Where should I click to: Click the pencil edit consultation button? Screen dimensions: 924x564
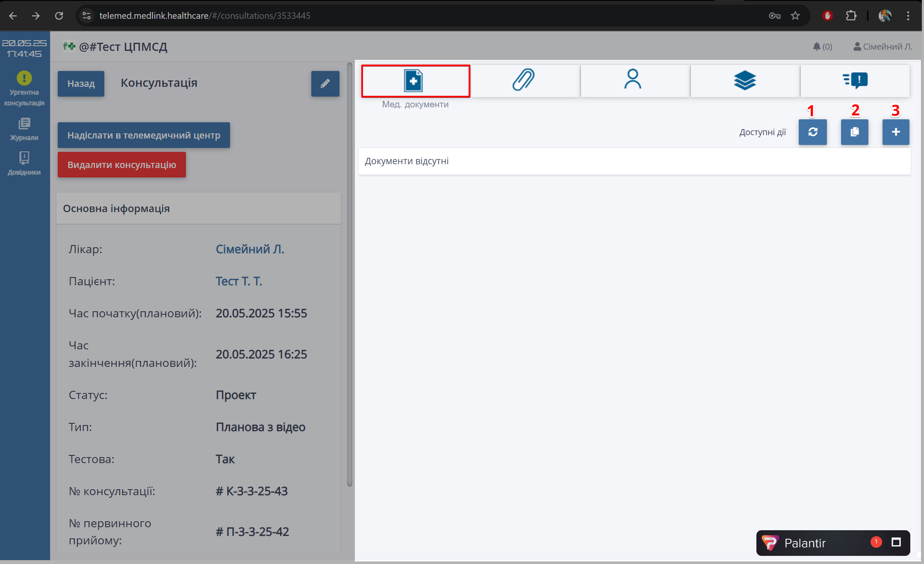click(325, 83)
